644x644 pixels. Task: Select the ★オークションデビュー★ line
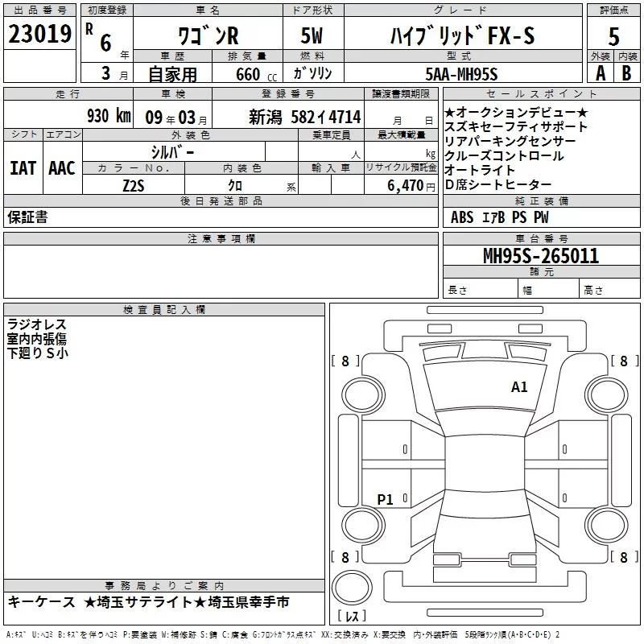(516, 112)
